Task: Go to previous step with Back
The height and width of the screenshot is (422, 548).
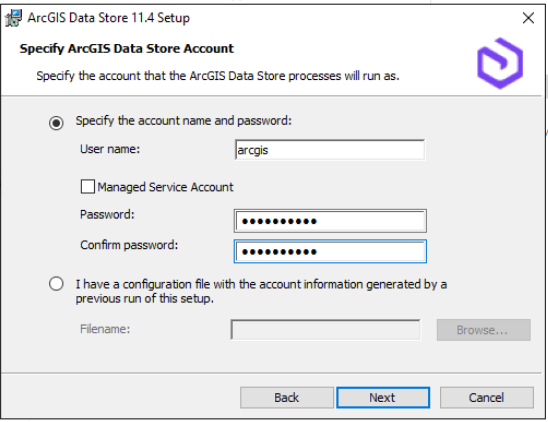Action: click(x=287, y=398)
